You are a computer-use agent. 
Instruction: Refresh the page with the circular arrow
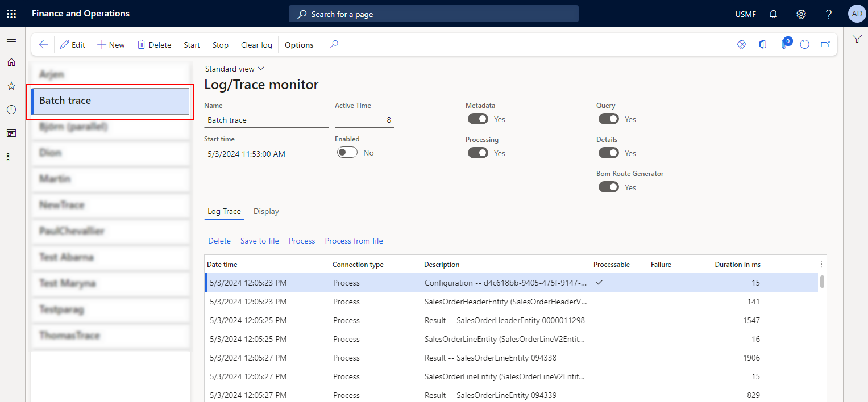pyautogui.click(x=804, y=44)
